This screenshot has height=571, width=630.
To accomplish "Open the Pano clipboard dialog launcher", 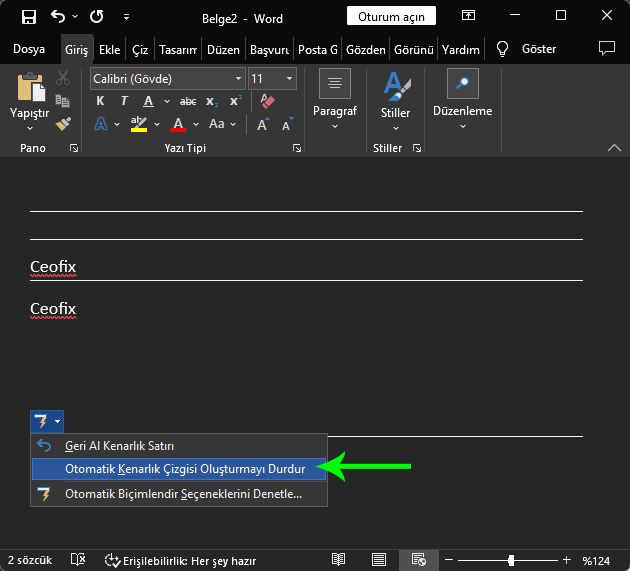I will pyautogui.click(x=74, y=148).
